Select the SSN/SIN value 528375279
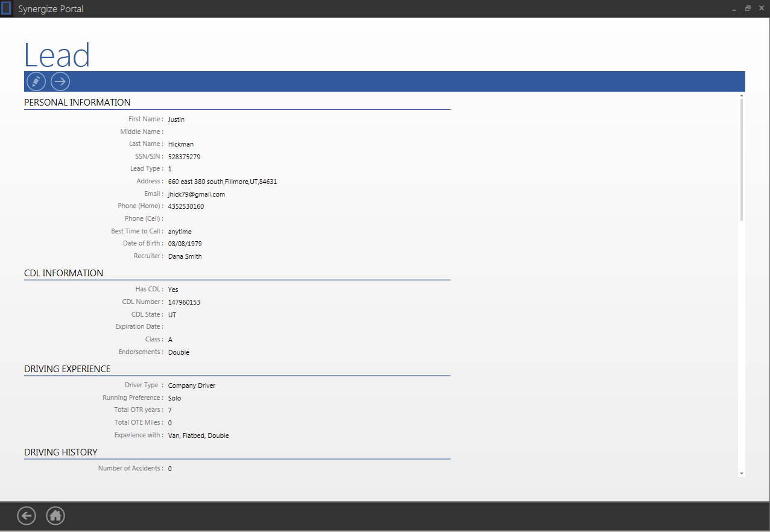770x532 pixels. pos(184,157)
